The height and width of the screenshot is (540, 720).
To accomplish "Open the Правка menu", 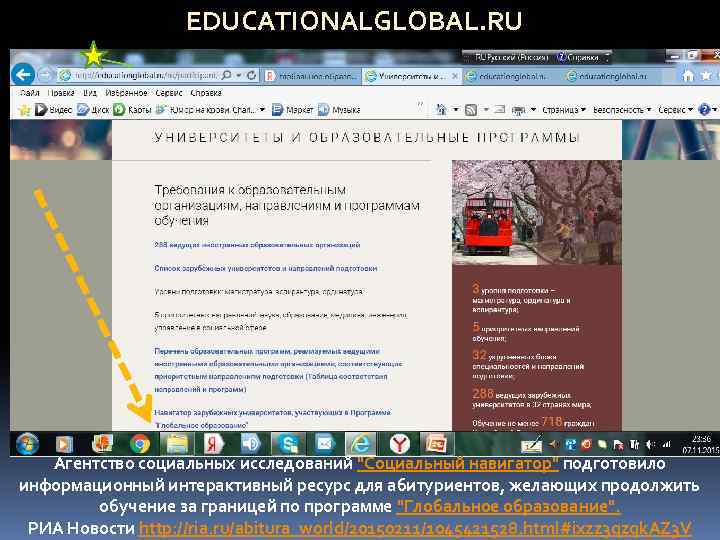I will coord(61,93).
